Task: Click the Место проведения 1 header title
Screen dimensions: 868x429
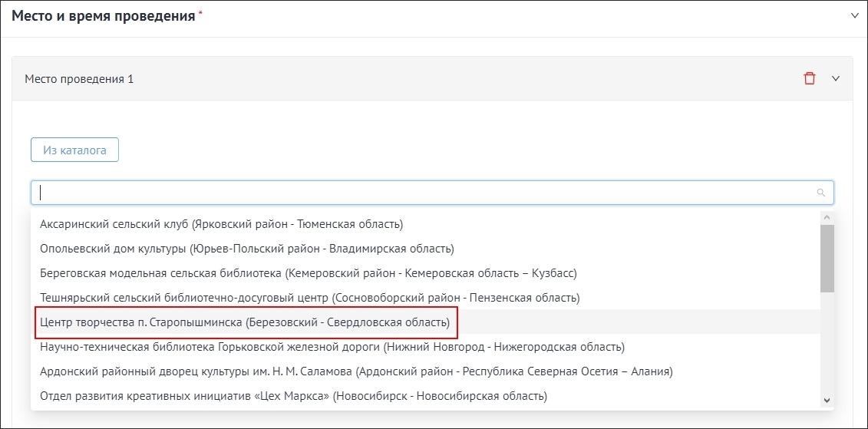Action: [x=79, y=79]
